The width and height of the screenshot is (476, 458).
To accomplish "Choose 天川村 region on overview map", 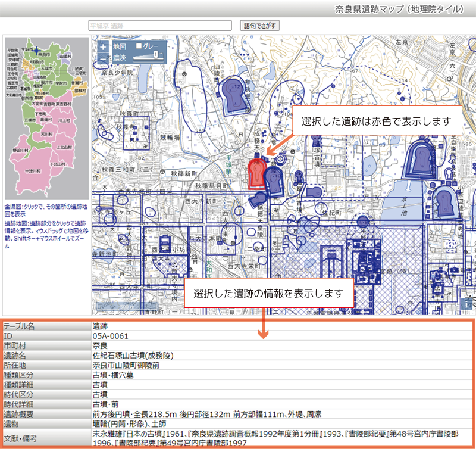I will 47,134.
